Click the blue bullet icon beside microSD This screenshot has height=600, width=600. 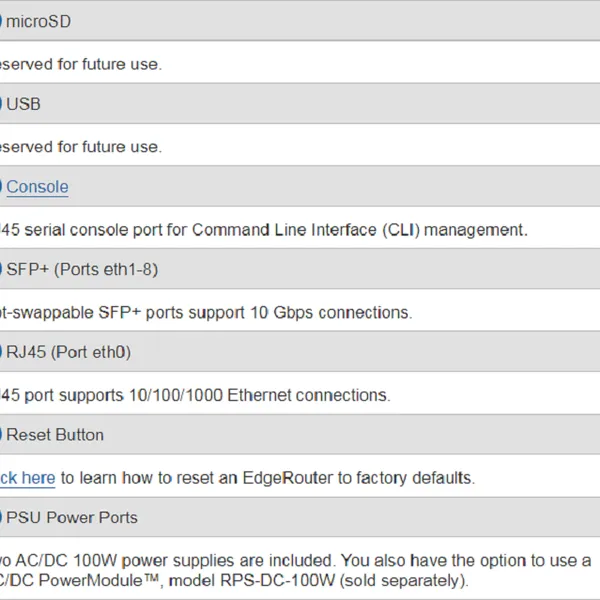pyautogui.click(x=1, y=21)
